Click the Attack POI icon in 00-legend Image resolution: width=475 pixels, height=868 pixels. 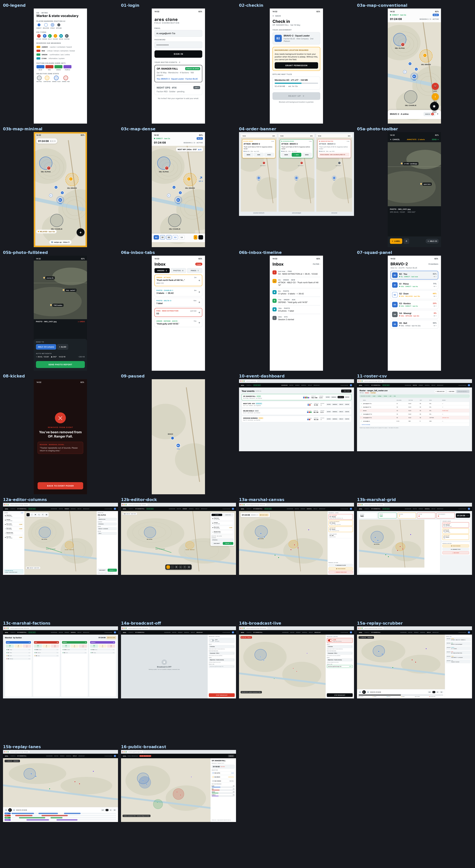pos(39,36)
